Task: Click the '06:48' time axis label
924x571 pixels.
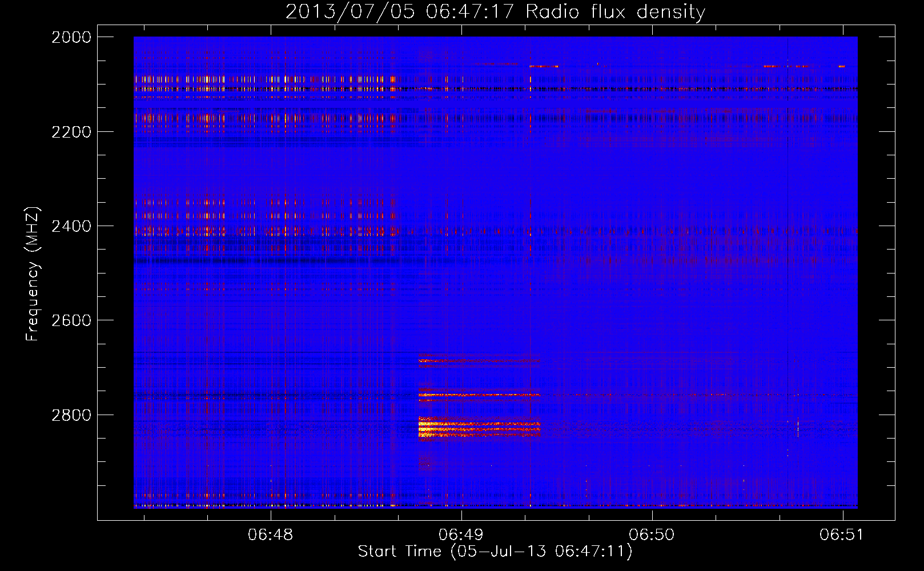Action: 270,534
